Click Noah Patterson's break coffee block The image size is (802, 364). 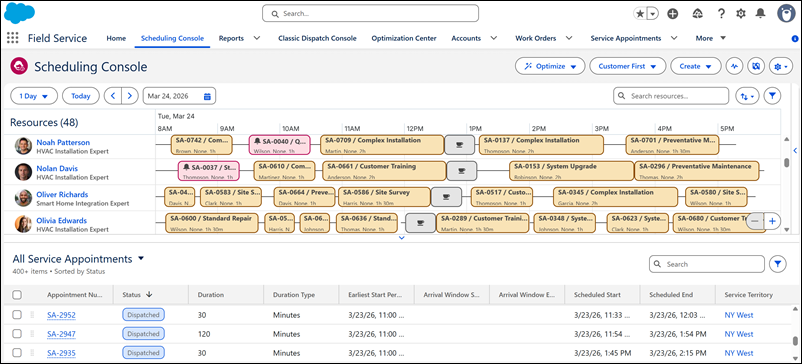click(459, 145)
